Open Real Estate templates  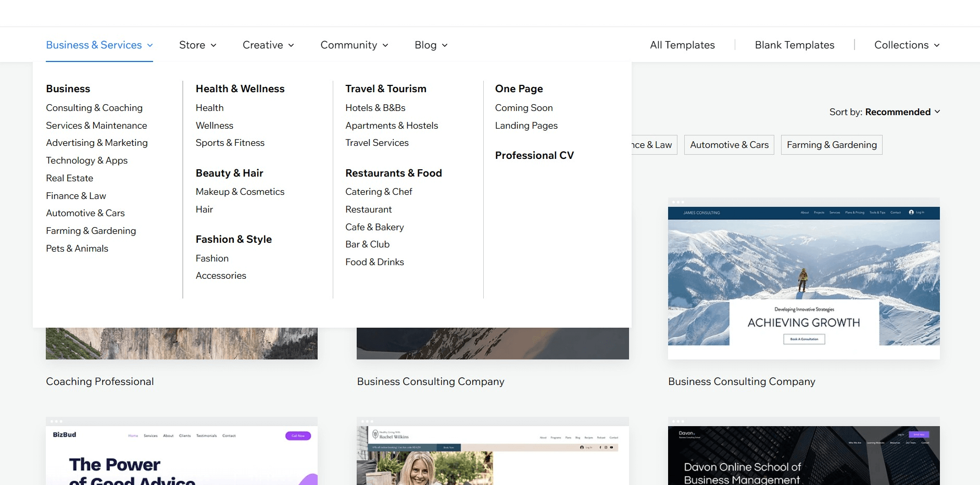[69, 178]
